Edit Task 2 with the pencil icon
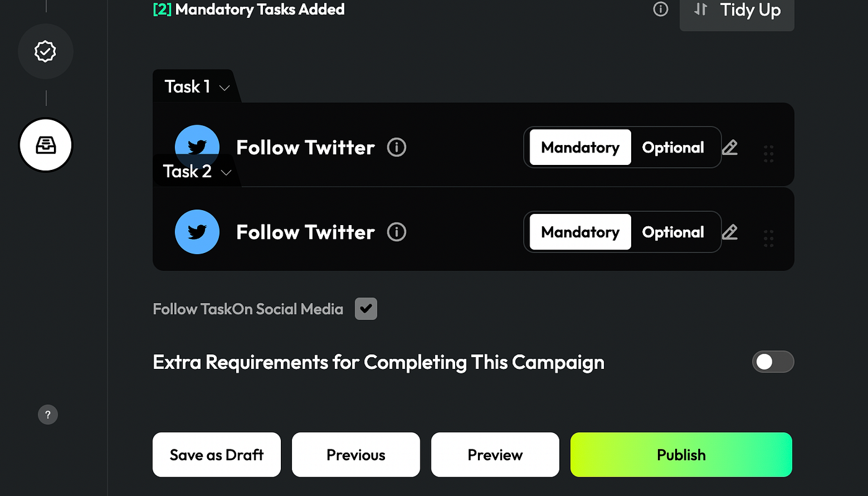Image resolution: width=868 pixels, height=496 pixels. [730, 232]
